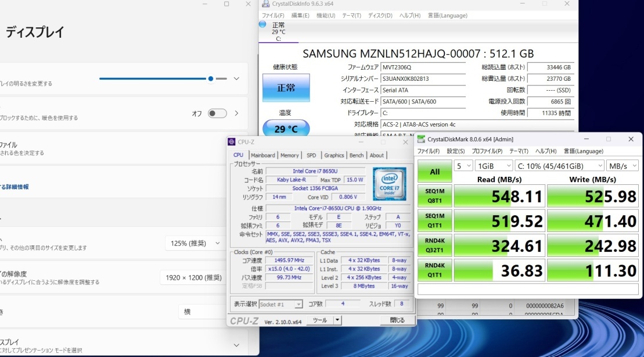Expand the brightness section chevron

click(236, 78)
